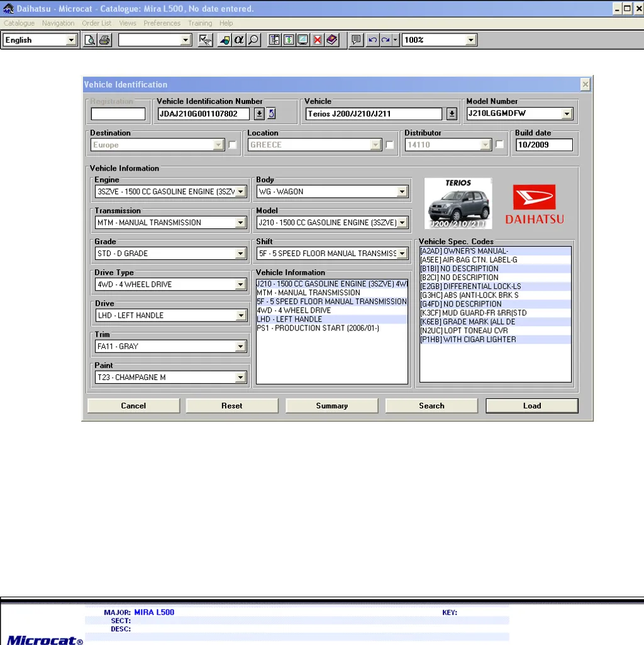Open the 100% zoom dropdown

click(470, 40)
